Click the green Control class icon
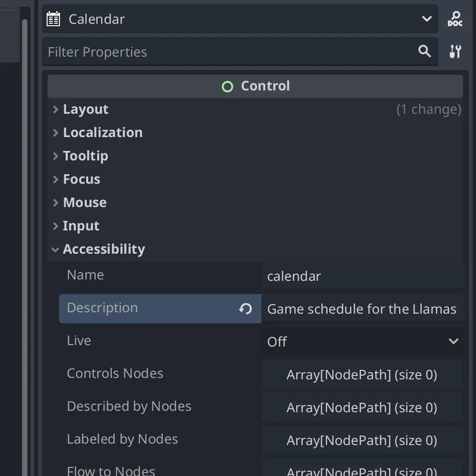Image resolution: width=476 pixels, height=476 pixels. coord(227,86)
